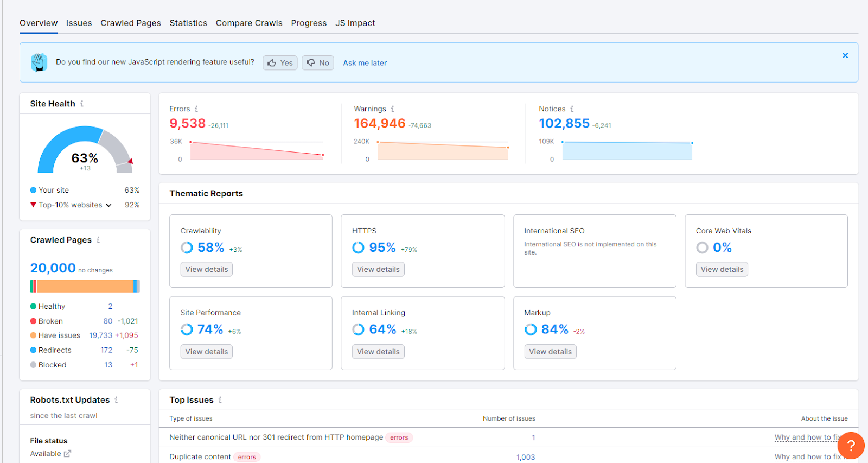Open the Compare Crawls tab

pyautogui.click(x=249, y=23)
